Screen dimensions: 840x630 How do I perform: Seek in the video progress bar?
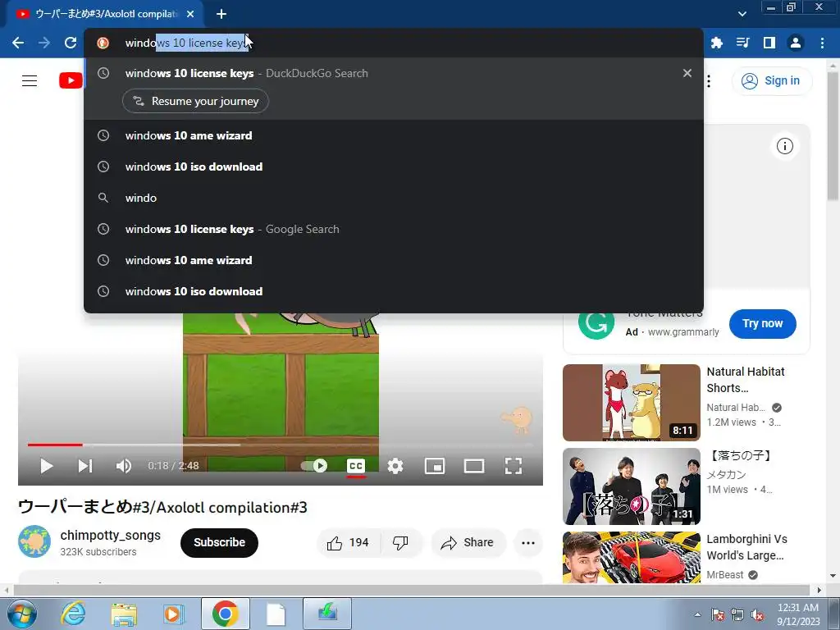281,445
